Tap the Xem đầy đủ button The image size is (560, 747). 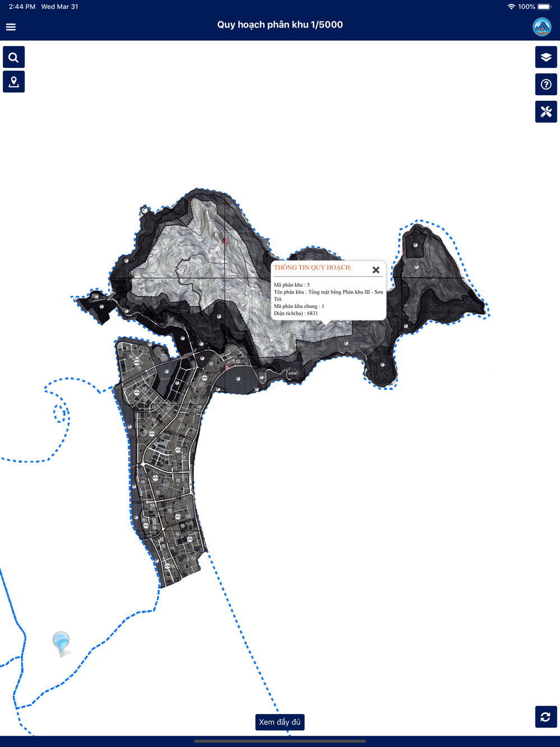[280, 722]
